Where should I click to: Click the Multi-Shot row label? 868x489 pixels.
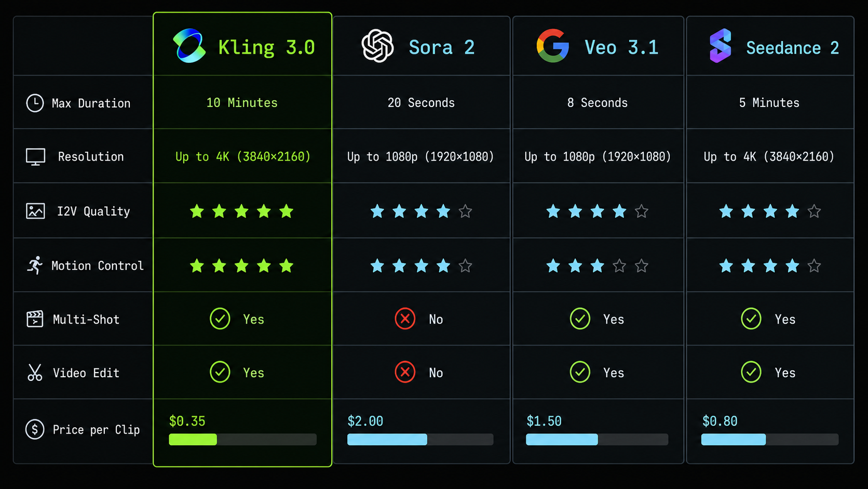86,320
